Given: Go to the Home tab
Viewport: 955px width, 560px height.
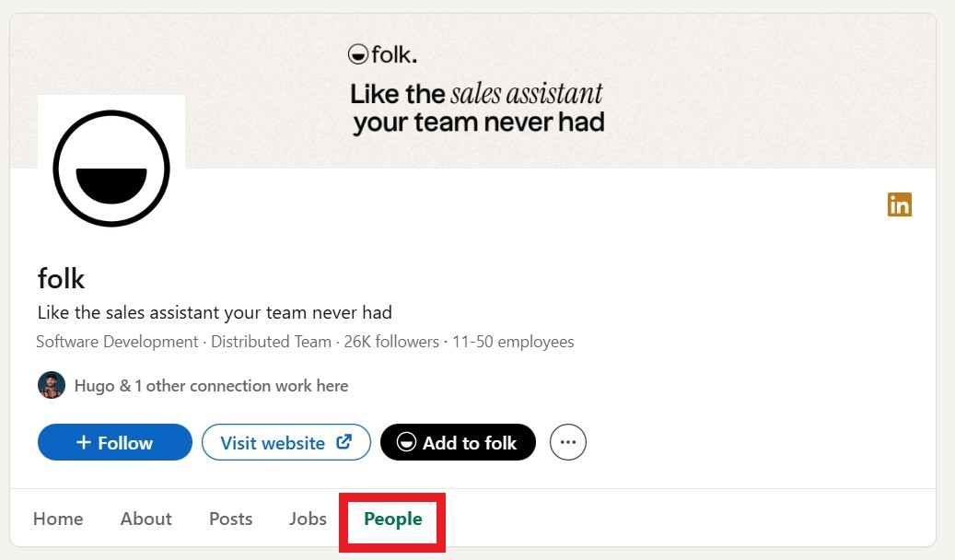Looking at the screenshot, I should (58, 519).
